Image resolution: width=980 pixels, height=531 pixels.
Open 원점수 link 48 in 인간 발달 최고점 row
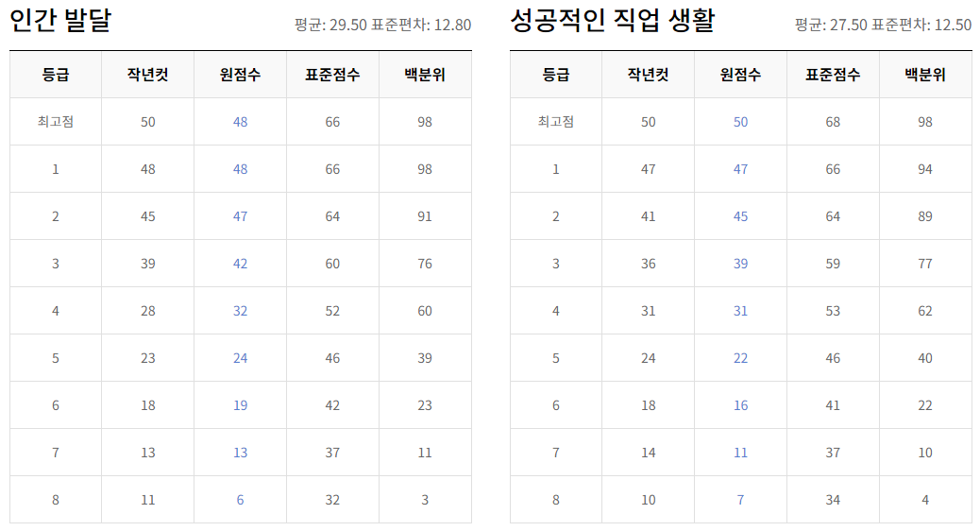[x=240, y=122]
